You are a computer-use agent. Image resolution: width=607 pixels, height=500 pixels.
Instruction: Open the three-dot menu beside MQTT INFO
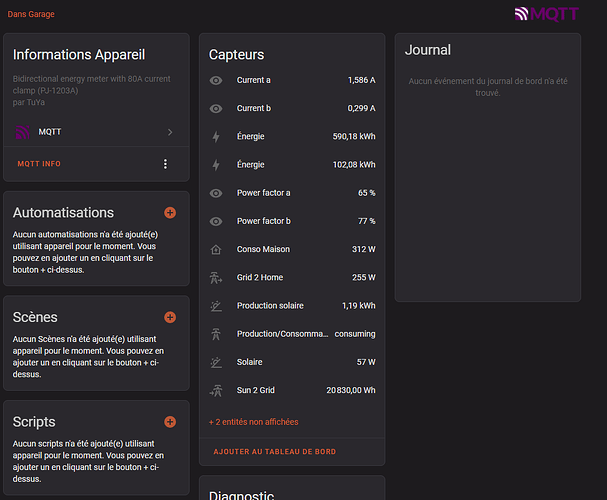[x=166, y=164]
